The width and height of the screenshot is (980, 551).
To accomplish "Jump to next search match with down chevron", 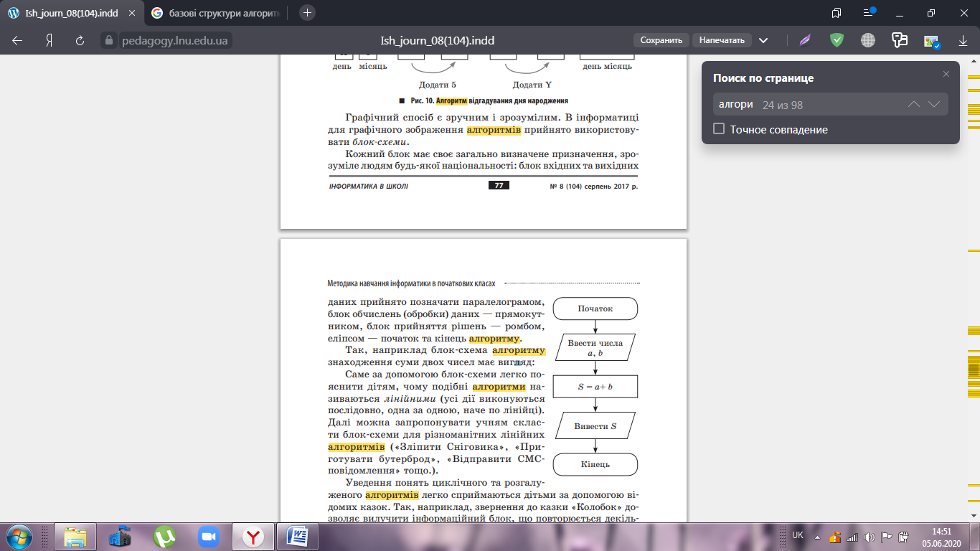I will coord(933,105).
